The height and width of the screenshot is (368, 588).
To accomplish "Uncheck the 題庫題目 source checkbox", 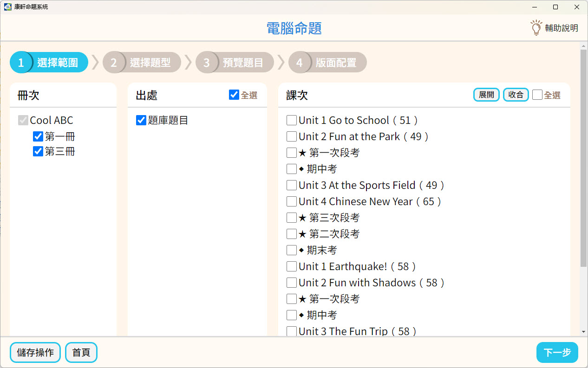I will (x=141, y=120).
